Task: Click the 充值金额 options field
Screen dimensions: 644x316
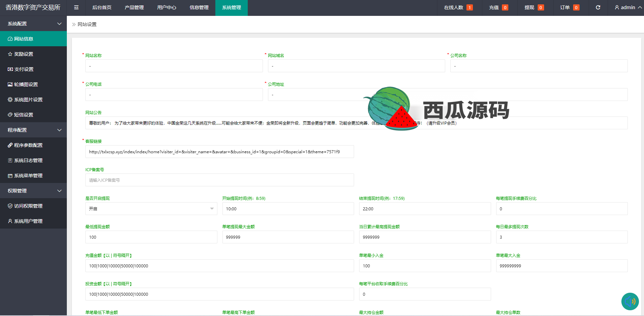Action: 219,266
